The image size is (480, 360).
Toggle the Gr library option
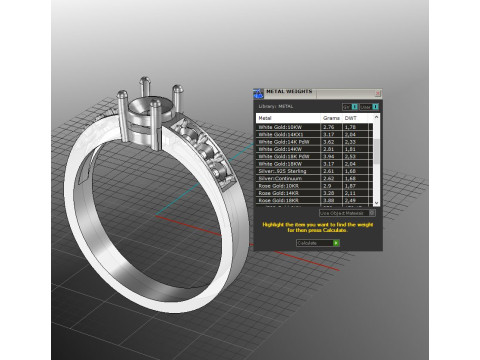tap(350, 107)
